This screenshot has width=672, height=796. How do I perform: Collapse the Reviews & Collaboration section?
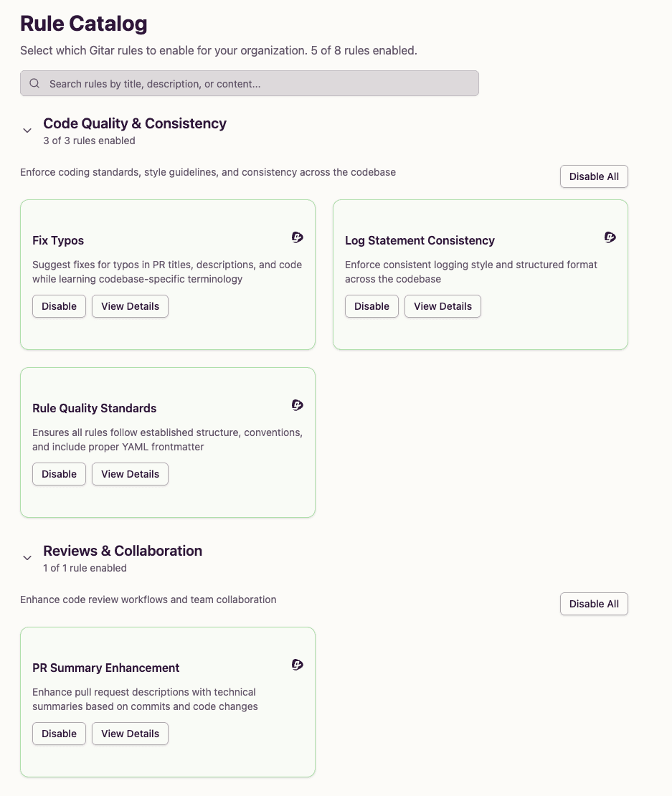[27, 558]
